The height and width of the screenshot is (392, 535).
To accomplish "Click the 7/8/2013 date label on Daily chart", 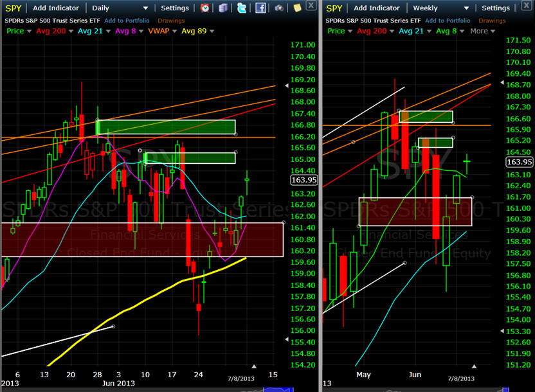I will pos(241,379).
